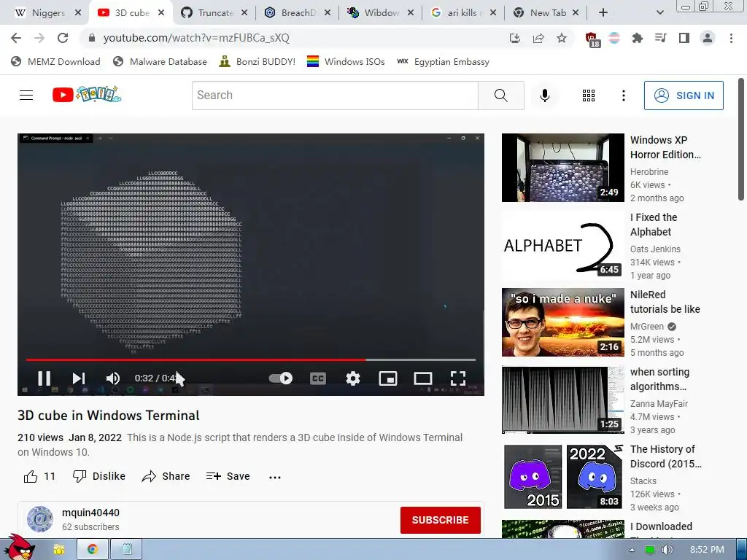This screenshot has height=560, width=747.
Task: Click the Dislike button
Action: 98,476
